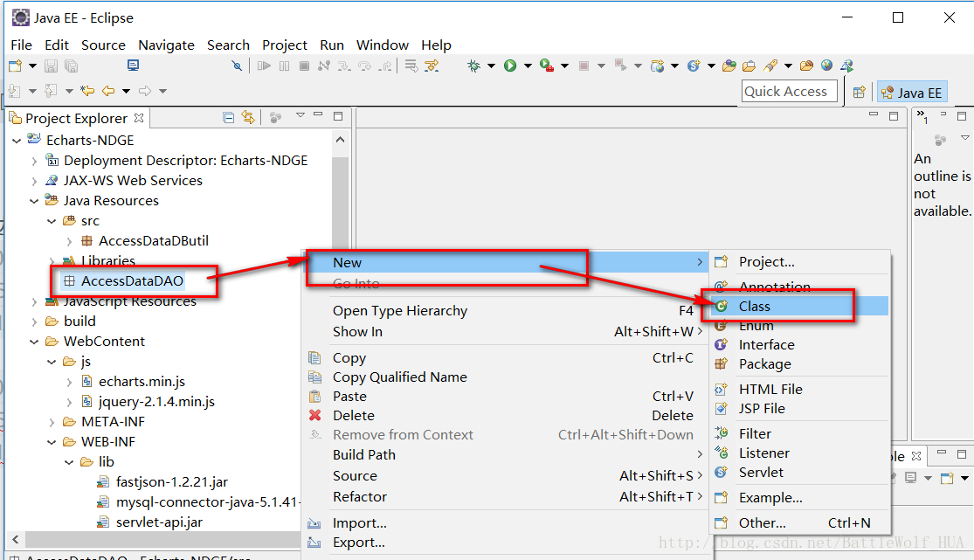
Task: Click the Open Web Browser globe icon
Action: (826, 66)
